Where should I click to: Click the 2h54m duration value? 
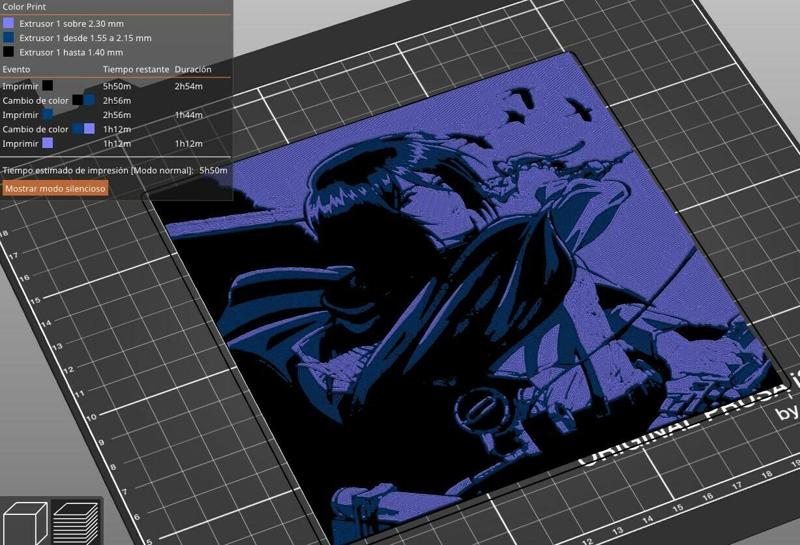tap(188, 86)
